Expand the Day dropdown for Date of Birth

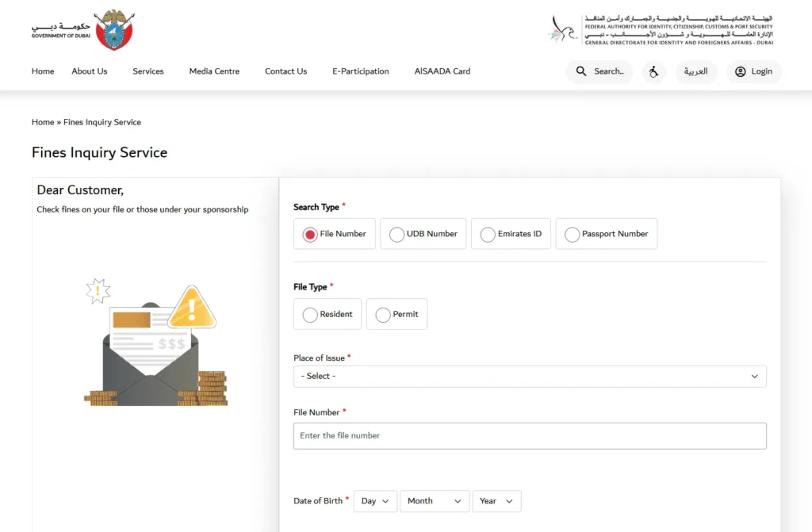tap(374, 501)
